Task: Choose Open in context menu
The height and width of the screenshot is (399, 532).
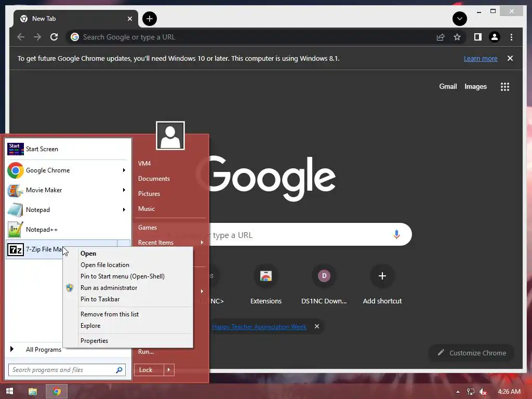Action: tap(128, 254)
